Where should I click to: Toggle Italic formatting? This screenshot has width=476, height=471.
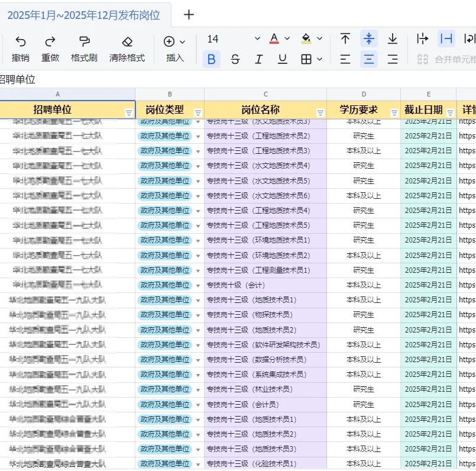258,59
